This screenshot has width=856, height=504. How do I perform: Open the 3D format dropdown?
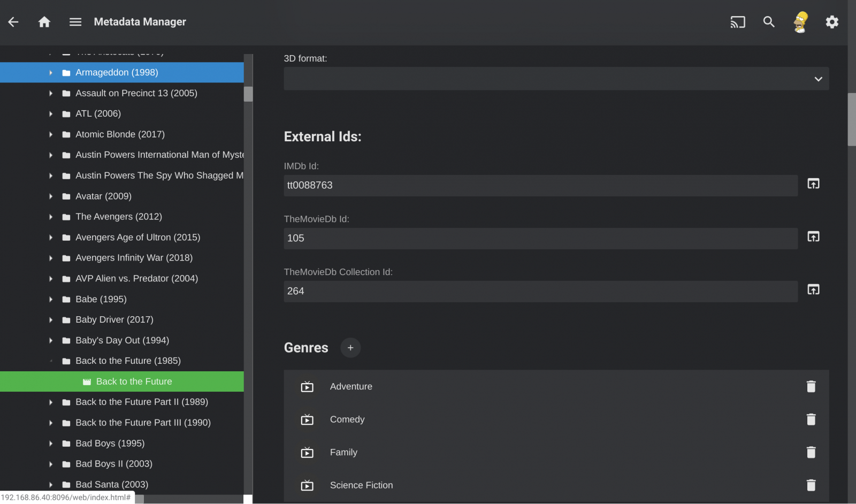(556, 79)
